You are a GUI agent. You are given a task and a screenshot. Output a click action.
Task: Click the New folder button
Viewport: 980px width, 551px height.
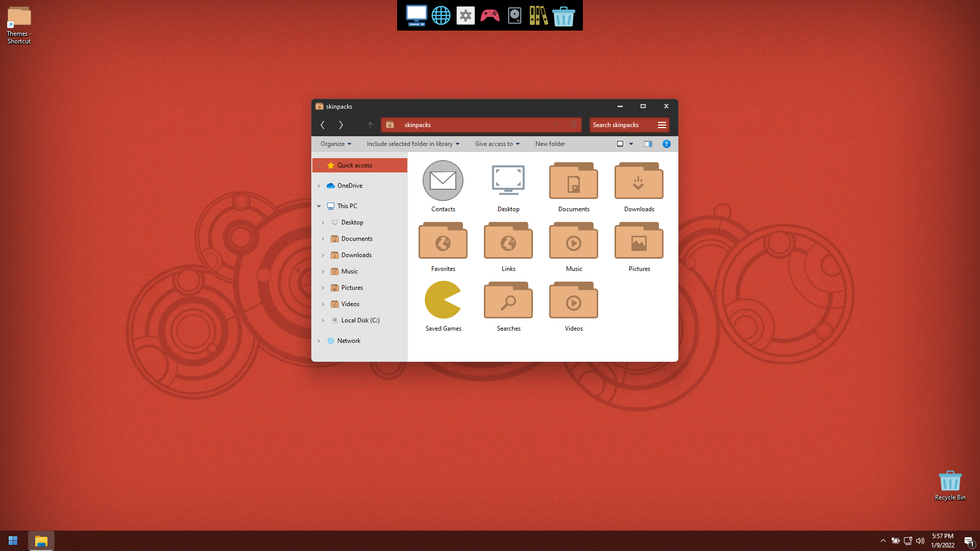point(550,144)
